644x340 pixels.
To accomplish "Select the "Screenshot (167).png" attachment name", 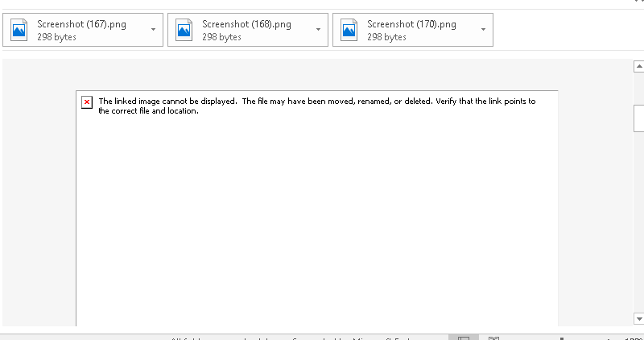I will (x=82, y=24).
